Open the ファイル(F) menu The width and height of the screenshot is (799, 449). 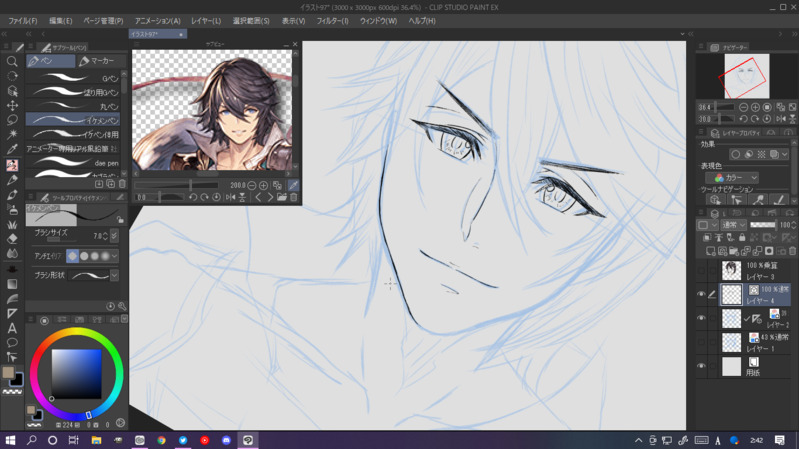[x=22, y=21]
